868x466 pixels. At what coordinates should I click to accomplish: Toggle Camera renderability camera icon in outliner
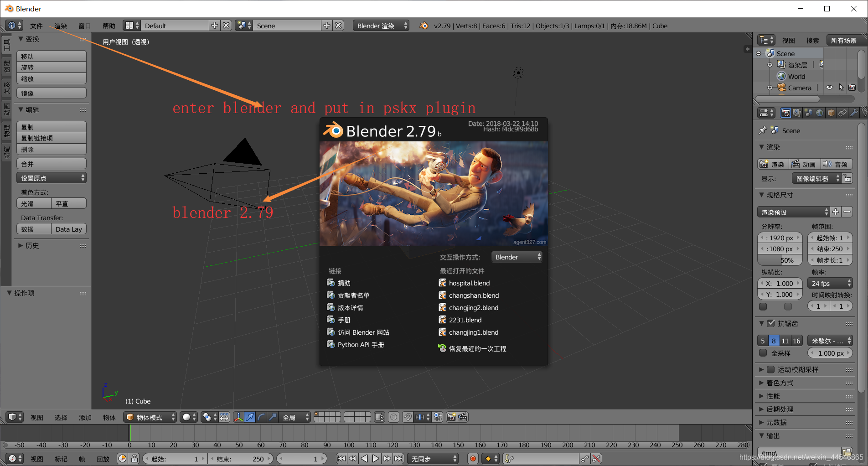coord(852,88)
